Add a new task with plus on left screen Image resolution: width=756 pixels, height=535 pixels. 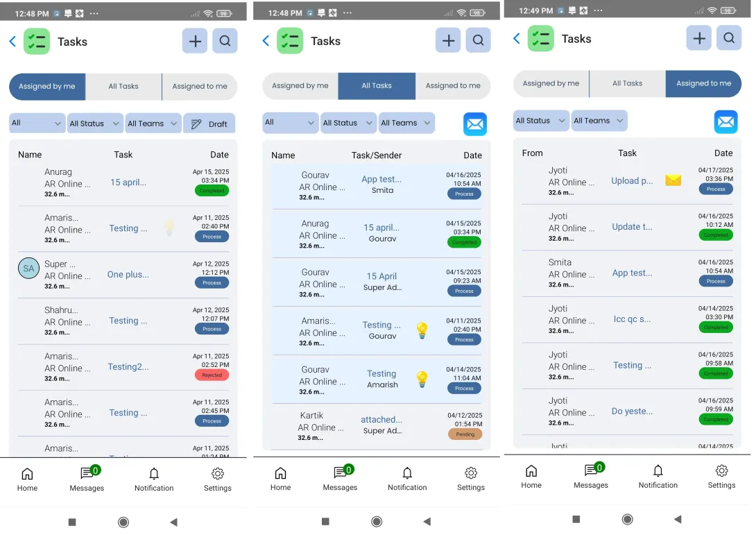click(x=195, y=41)
